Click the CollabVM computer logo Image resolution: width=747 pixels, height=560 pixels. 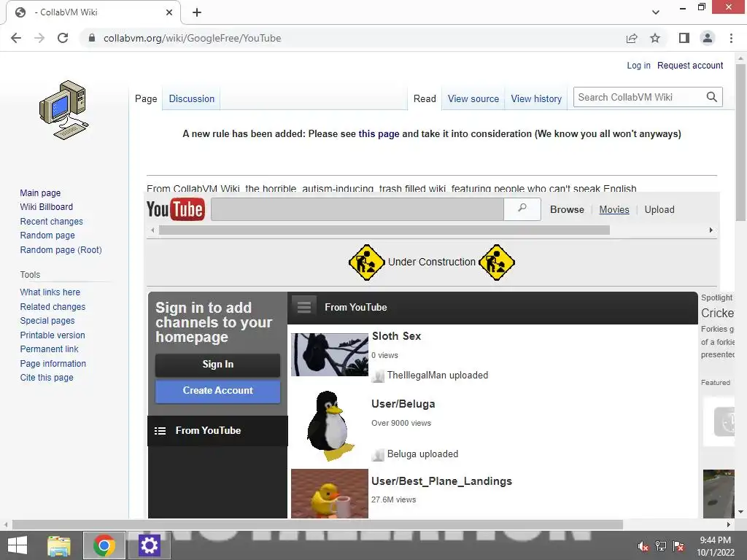(x=64, y=110)
